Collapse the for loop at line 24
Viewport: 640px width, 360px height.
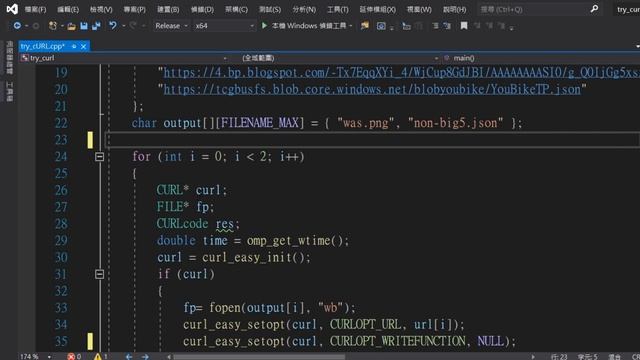pos(99,157)
